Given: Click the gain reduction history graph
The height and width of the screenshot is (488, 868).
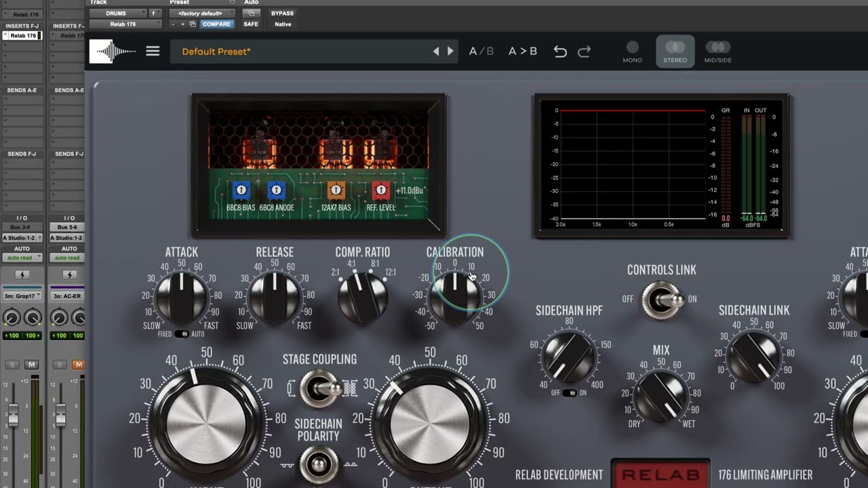Looking at the screenshot, I should pyautogui.click(x=633, y=164).
